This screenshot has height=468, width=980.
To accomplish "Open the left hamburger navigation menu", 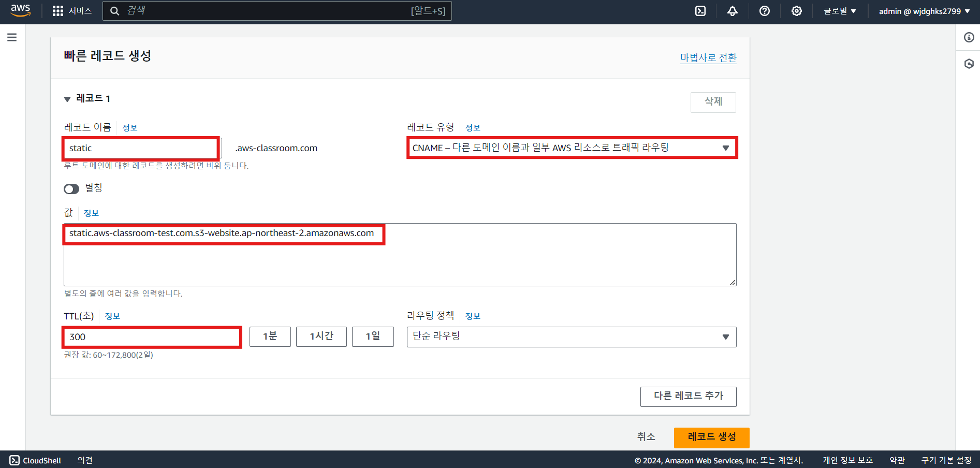I will tap(12, 37).
